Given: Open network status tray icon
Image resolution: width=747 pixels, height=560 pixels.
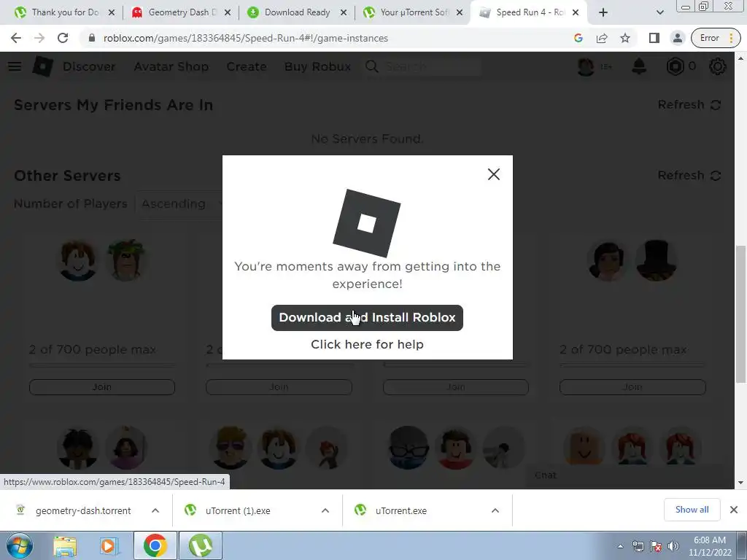Looking at the screenshot, I should click(x=638, y=546).
